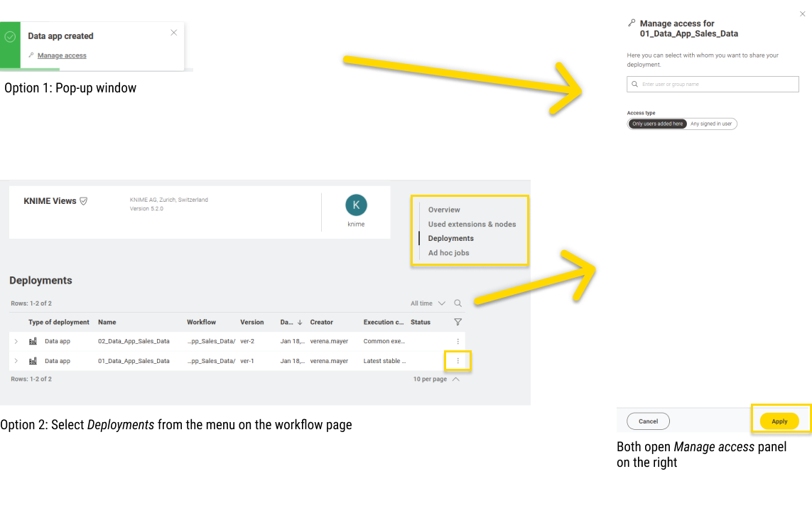Viewport: 812px width, 523px height.
Task: Click the verified shield icon beside KNIME Views
Action: click(84, 201)
